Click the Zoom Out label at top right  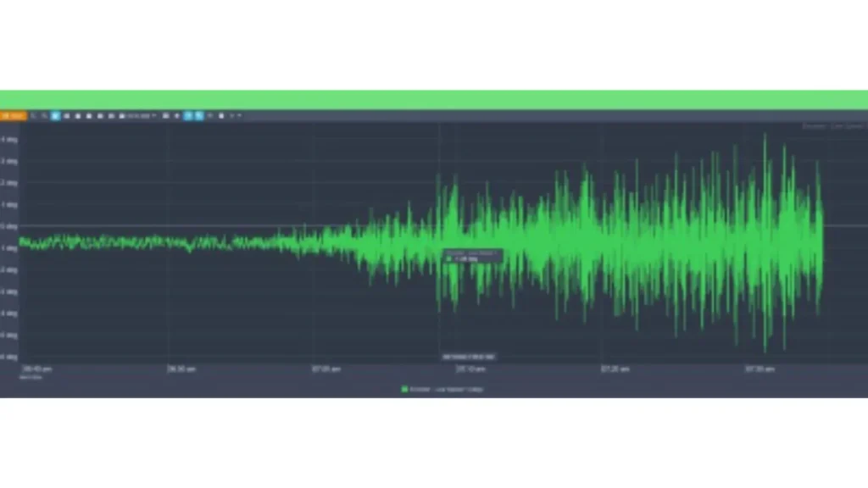point(814,125)
